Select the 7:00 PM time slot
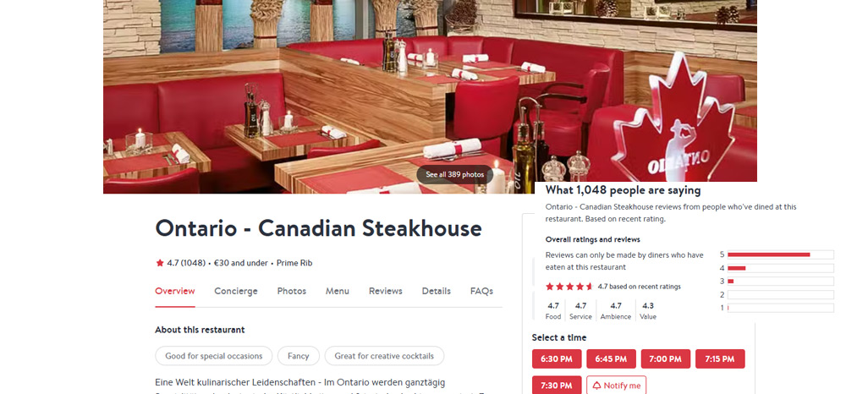Screen dimensions: 868x394 666,358
